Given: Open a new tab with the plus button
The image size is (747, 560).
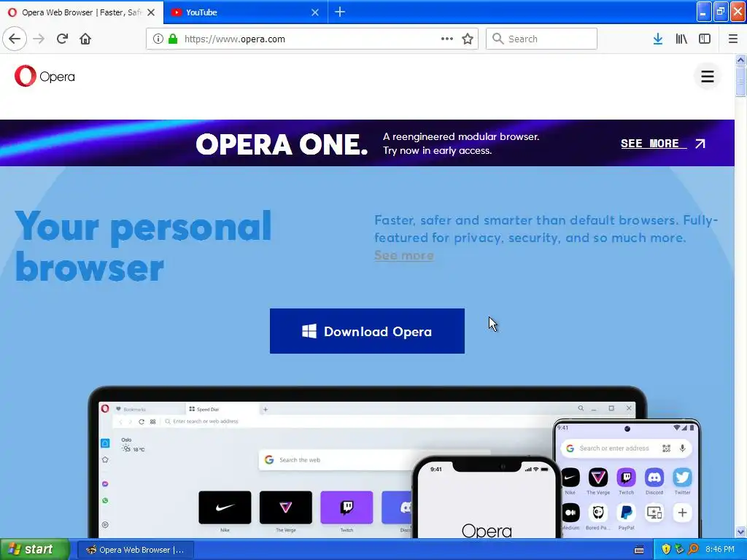Looking at the screenshot, I should click(x=340, y=12).
